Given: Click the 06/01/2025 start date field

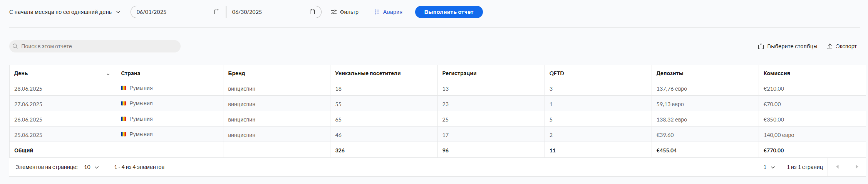Looking at the screenshot, I should (x=178, y=12).
